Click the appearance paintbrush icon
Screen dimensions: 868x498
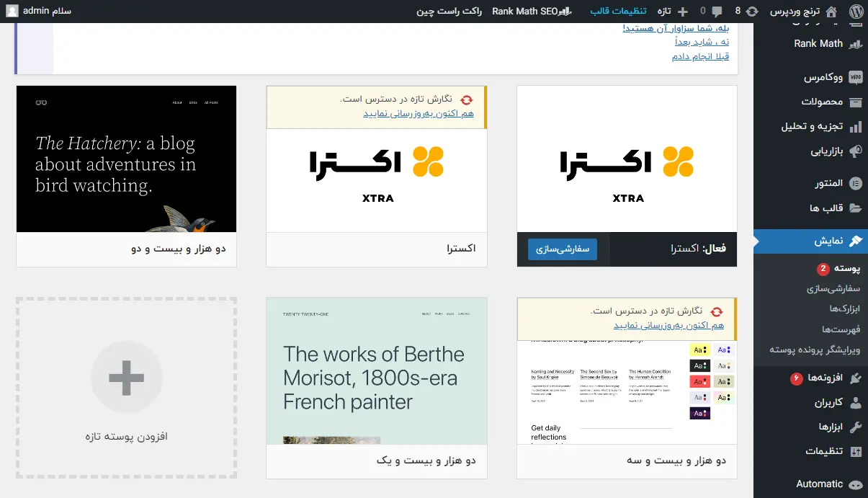[x=856, y=241]
